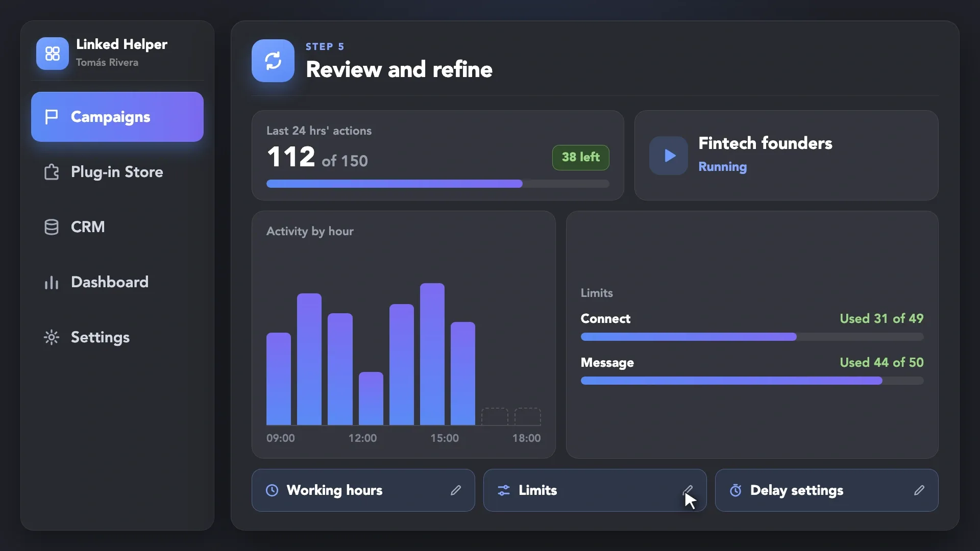This screenshot has height=551, width=980.
Task: Click the Message limit progress bar
Action: (x=752, y=381)
